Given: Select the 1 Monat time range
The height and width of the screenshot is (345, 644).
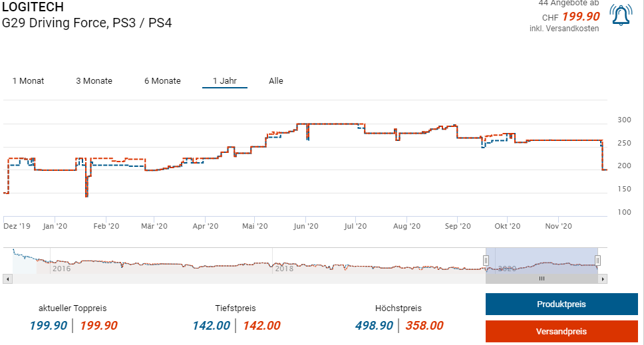Looking at the screenshot, I should [x=28, y=81].
